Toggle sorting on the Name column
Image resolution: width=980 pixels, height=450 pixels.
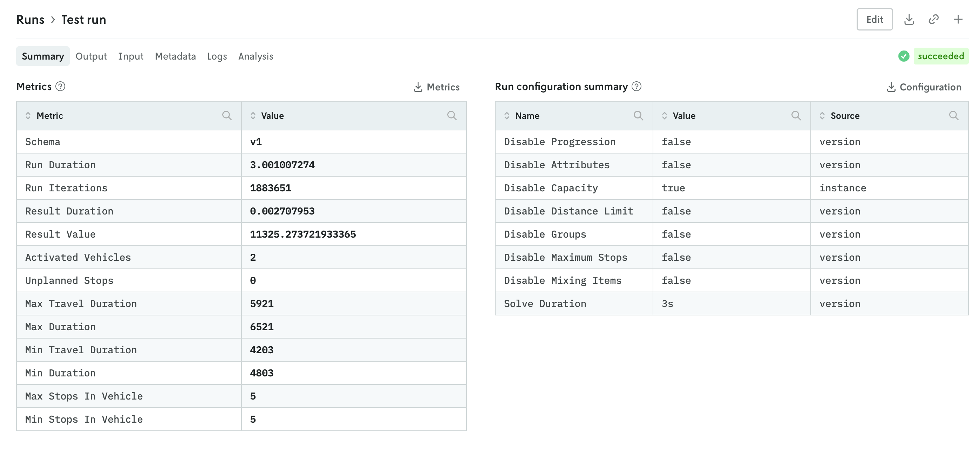[x=507, y=115]
